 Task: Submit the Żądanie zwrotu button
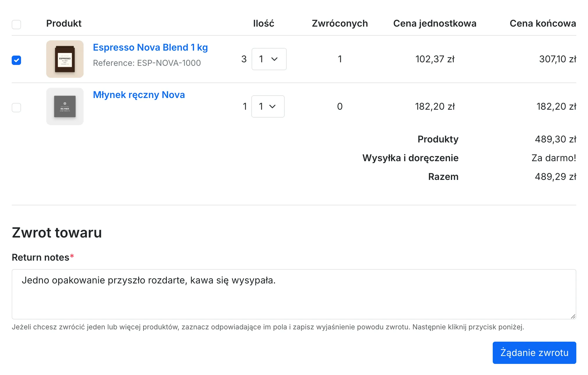[x=534, y=353]
